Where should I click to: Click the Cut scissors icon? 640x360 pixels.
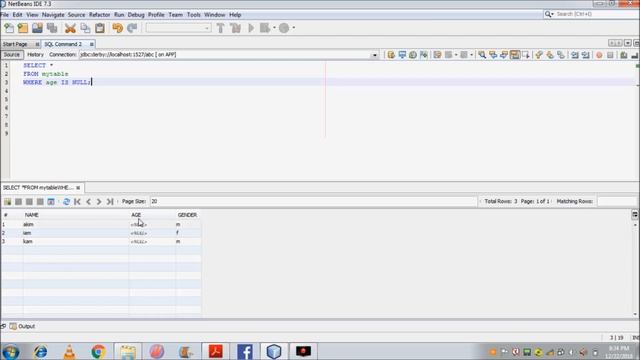[70, 28]
